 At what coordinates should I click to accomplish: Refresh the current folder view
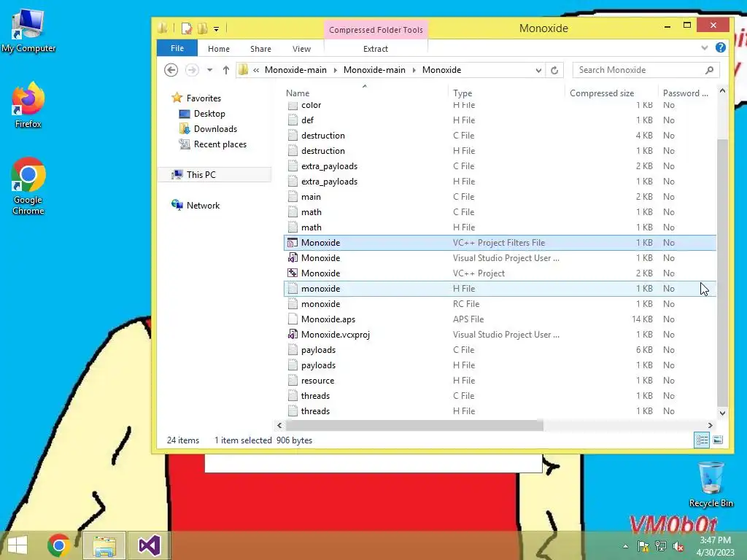click(554, 70)
